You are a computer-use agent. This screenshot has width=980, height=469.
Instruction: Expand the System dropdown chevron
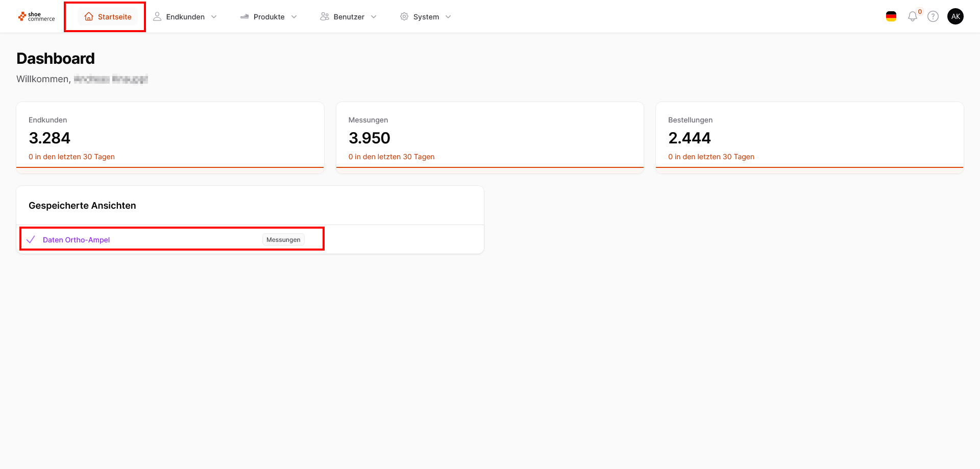(448, 17)
